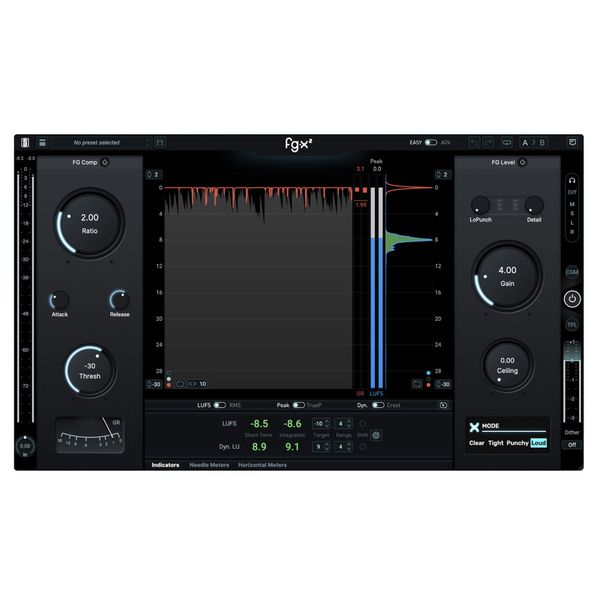Click the time zoom control showing 10

(x=197, y=384)
